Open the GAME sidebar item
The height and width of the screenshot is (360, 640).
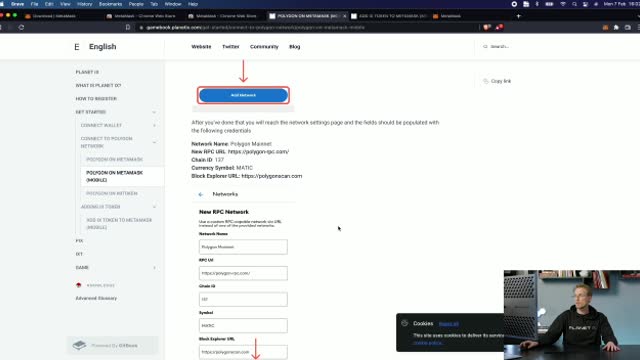[82, 267]
